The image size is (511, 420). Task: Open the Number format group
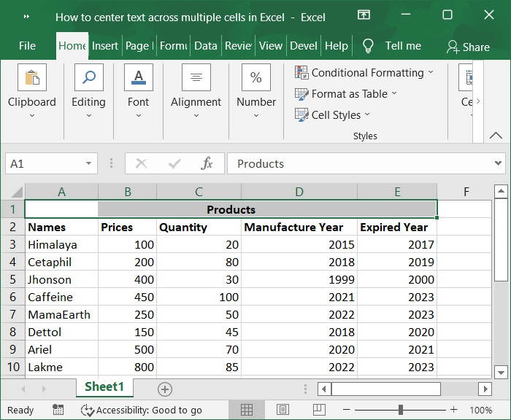pyautogui.click(x=256, y=79)
